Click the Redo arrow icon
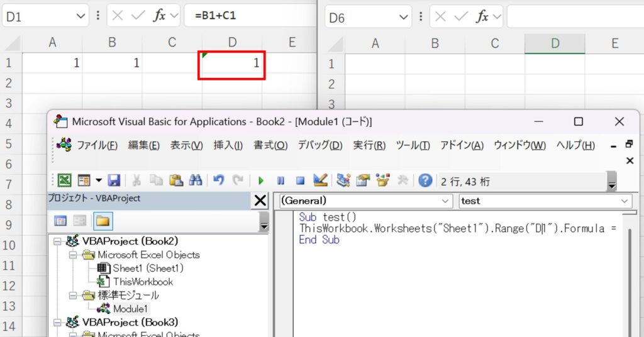Viewport: 644px width, 337px height. (x=238, y=180)
